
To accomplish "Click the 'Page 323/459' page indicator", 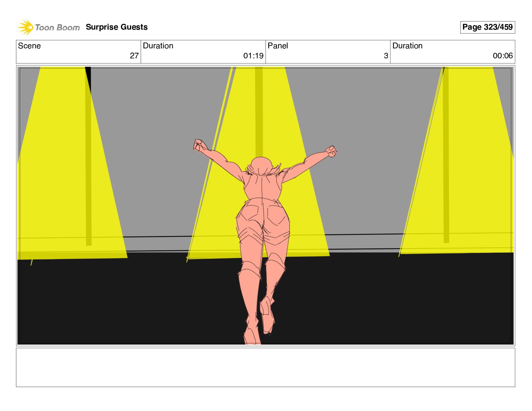I will click(x=487, y=27).
